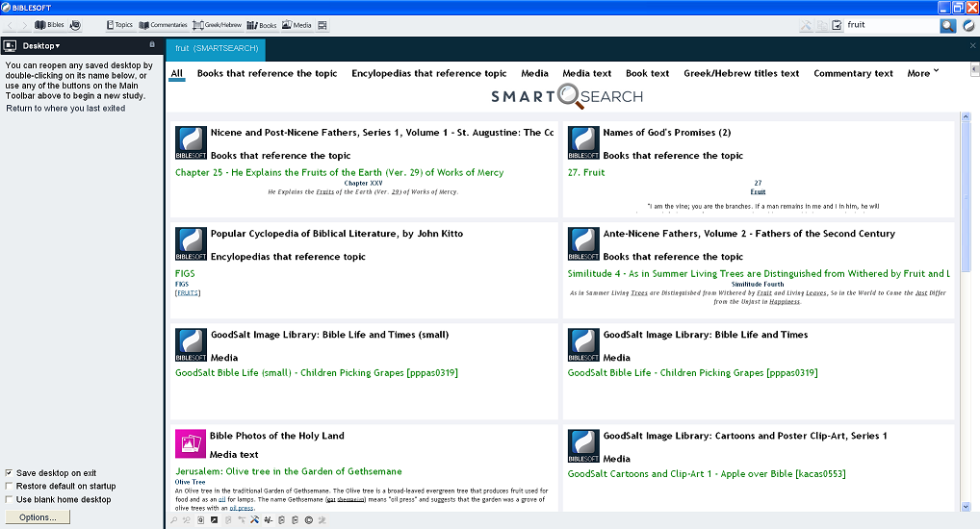Click the black arrow icon in the bottom toolbar
The width and height of the screenshot is (980, 529).
click(x=214, y=520)
